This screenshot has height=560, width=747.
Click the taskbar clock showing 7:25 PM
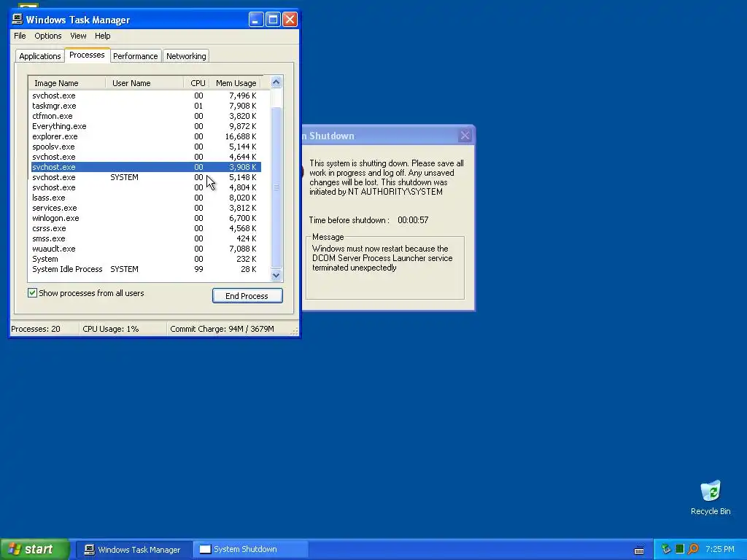click(x=720, y=549)
